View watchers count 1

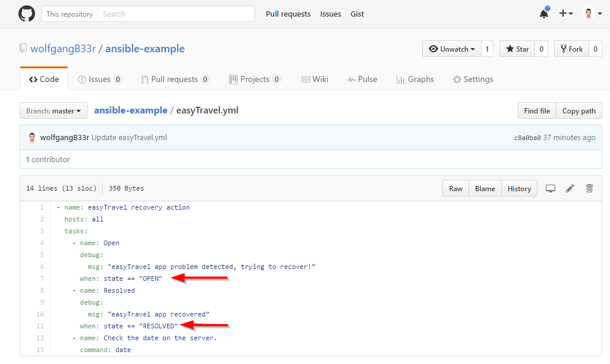487,49
